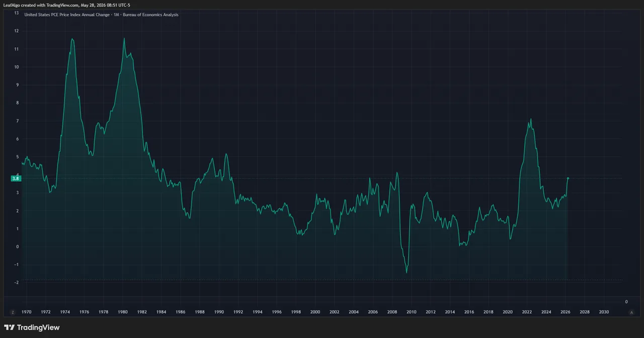Click the -2 value on price axis

(x=17, y=283)
